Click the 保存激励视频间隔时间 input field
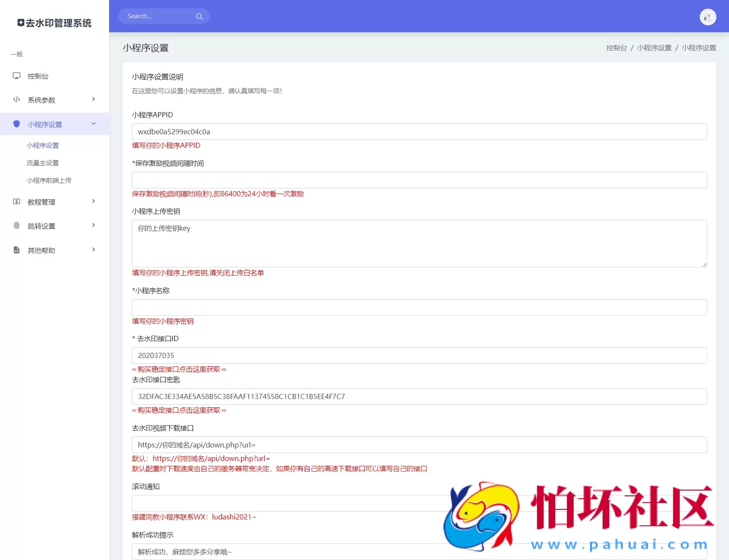Image resolution: width=729 pixels, height=560 pixels. [x=418, y=180]
